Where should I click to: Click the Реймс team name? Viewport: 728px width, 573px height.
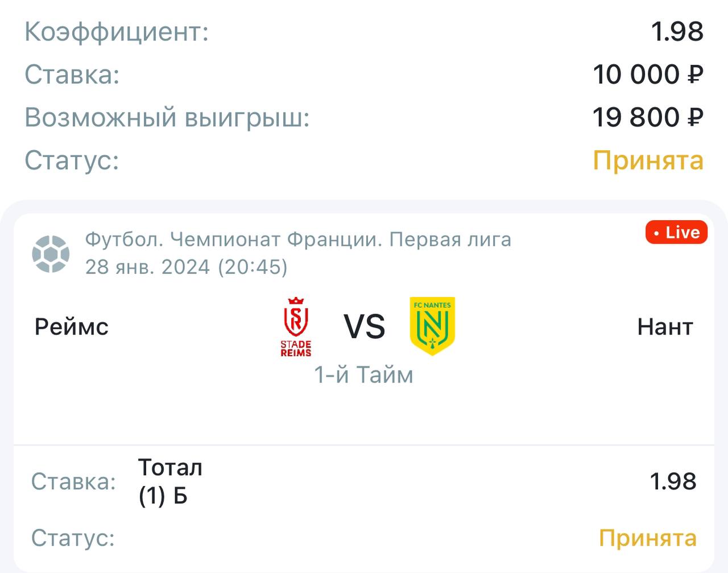point(72,327)
